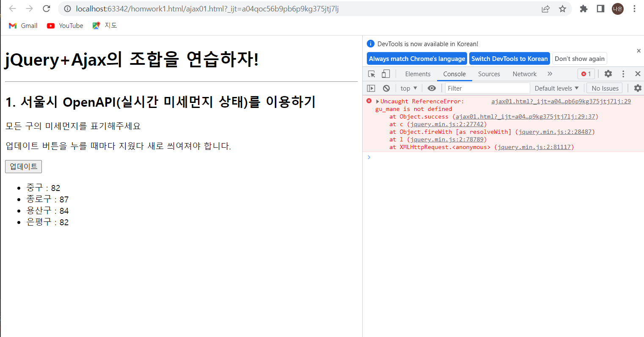644x337 pixels.
Task: Expand the Uncaught ReferenceError entry
Action: click(377, 102)
